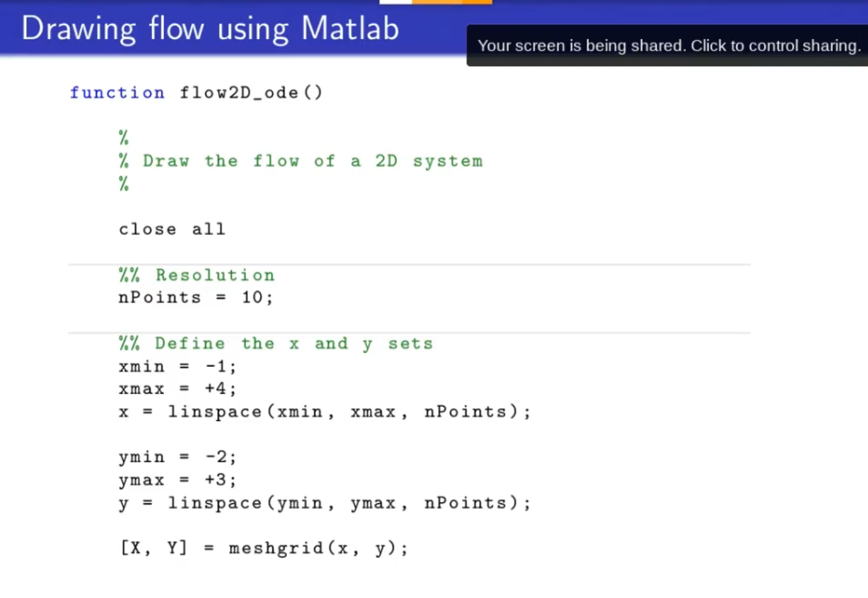Click the meshgrid(x, y) code line

click(264, 549)
